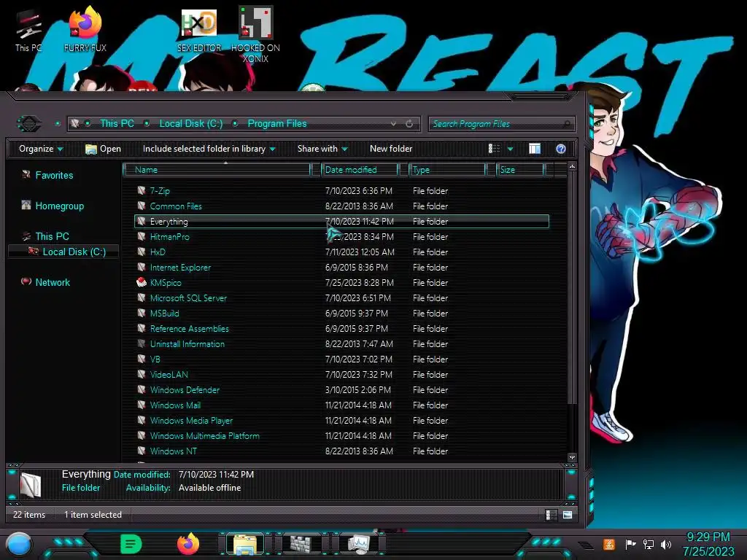This screenshot has height=560, width=747.
Task: Open the address bar history dropdown
Action: coord(393,124)
